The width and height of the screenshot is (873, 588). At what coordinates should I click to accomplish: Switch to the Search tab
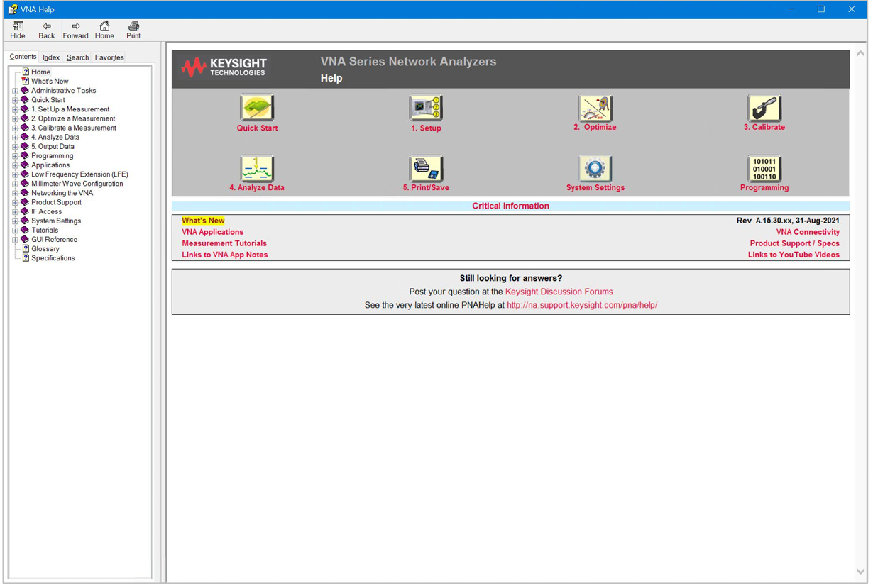(x=77, y=57)
